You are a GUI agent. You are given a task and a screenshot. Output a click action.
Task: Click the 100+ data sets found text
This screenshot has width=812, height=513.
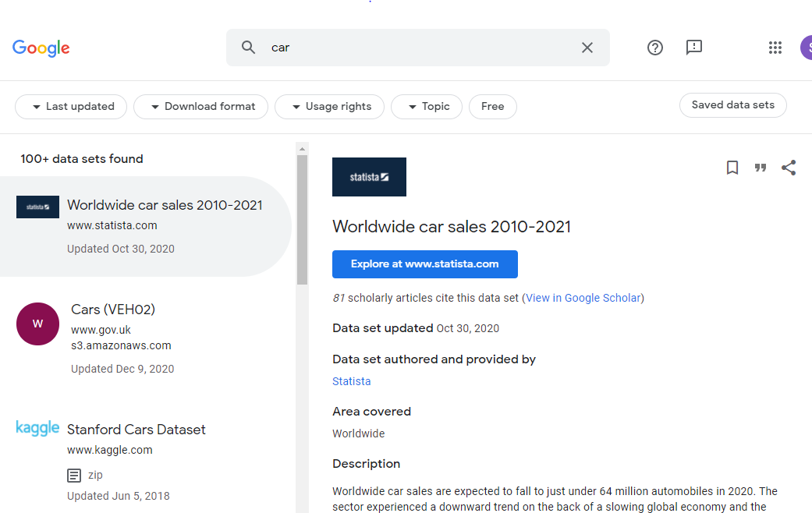[x=82, y=159]
